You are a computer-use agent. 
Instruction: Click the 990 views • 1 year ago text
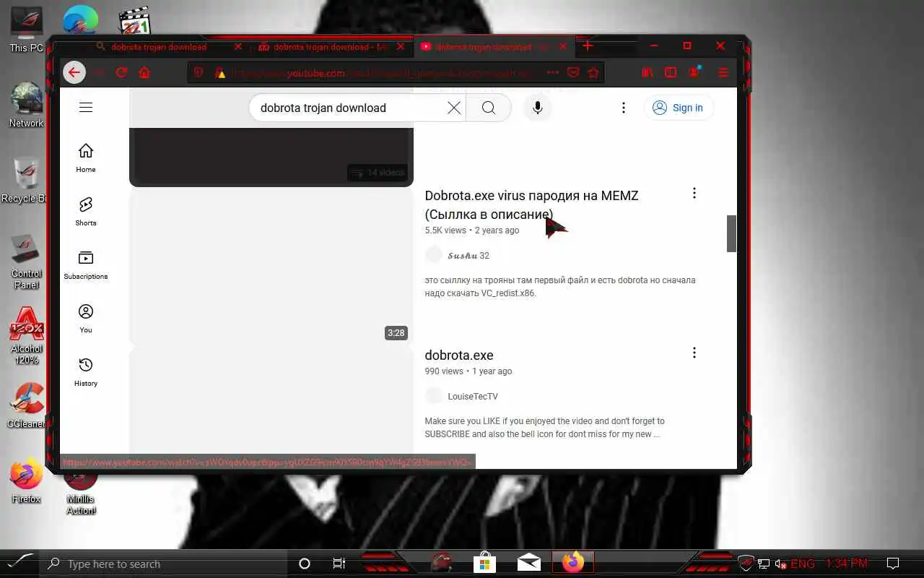coord(468,371)
